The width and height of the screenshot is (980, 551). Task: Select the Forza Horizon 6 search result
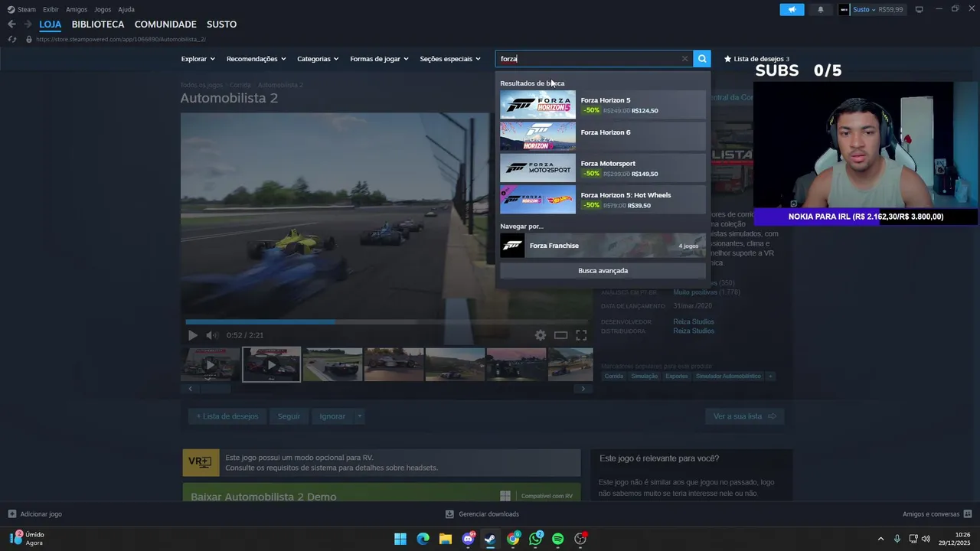point(603,136)
